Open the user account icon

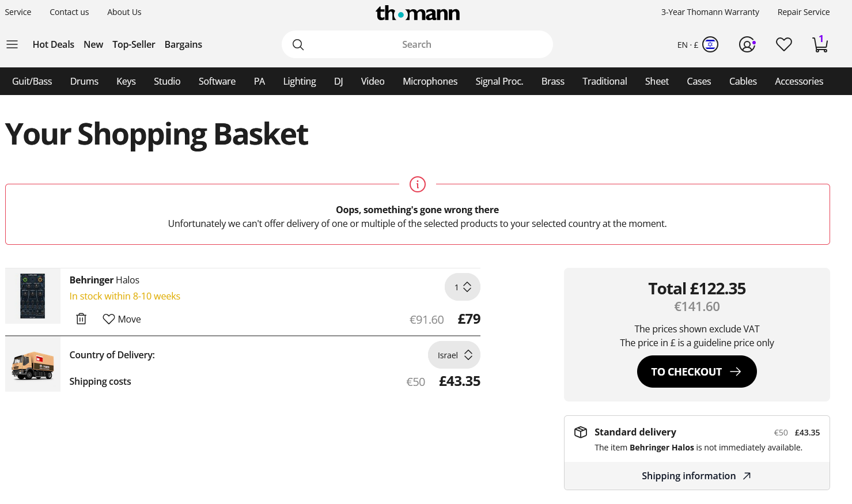click(x=747, y=44)
